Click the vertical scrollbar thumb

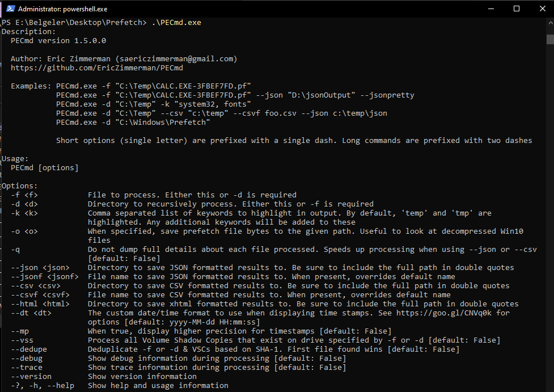[x=549, y=39]
